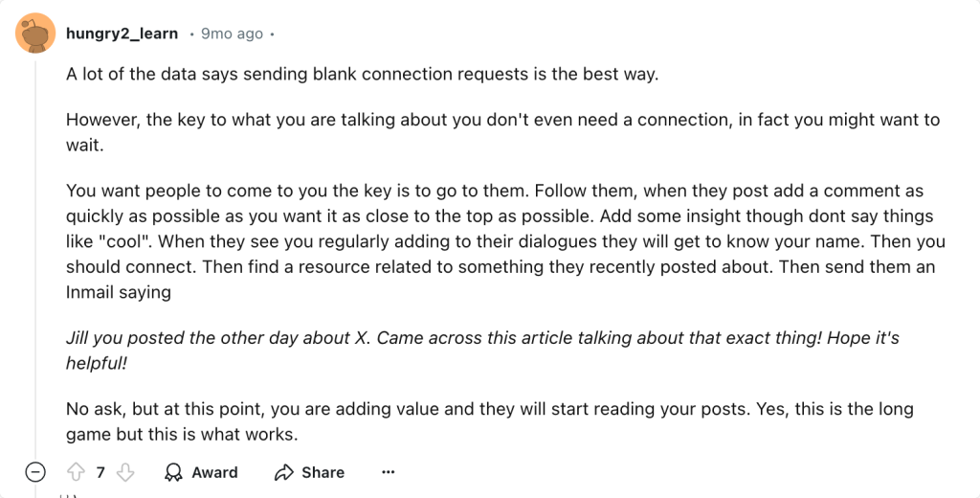Screen dimensions: 980x498
Task: Click the "Inmail saying" text line
Action: (x=119, y=292)
